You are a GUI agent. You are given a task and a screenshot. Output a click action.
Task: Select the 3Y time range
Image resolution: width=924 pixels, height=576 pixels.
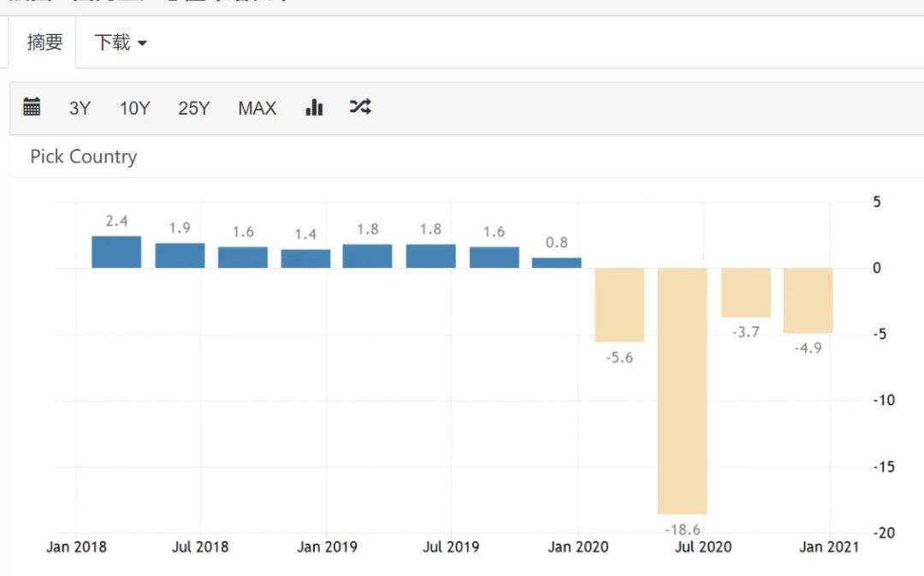(x=80, y=108)
